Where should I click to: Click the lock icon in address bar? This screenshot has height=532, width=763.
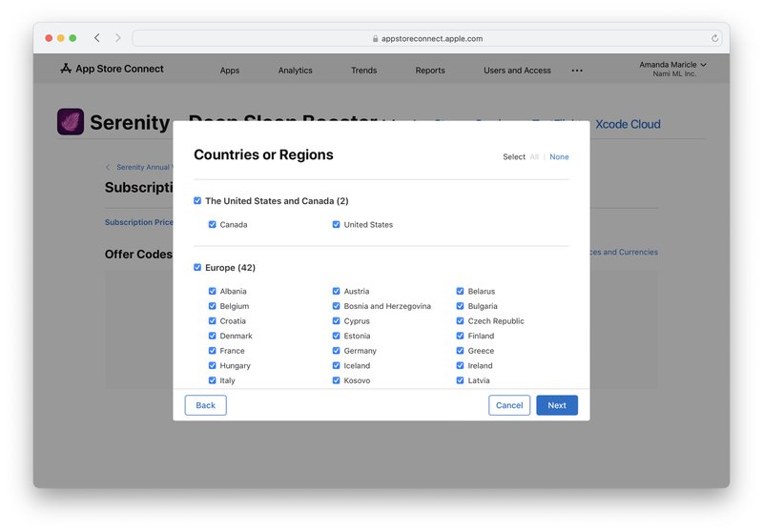click(x=375, y=38)
